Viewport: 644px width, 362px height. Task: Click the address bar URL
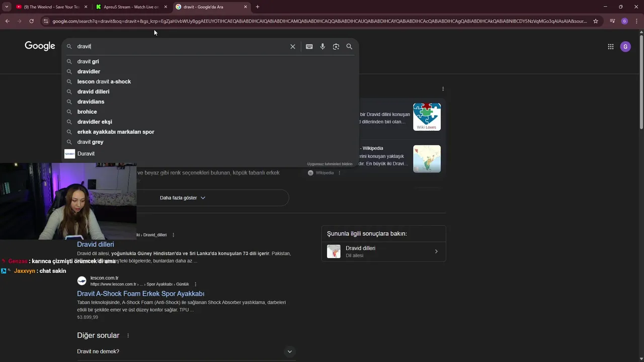tap(319, 21)
